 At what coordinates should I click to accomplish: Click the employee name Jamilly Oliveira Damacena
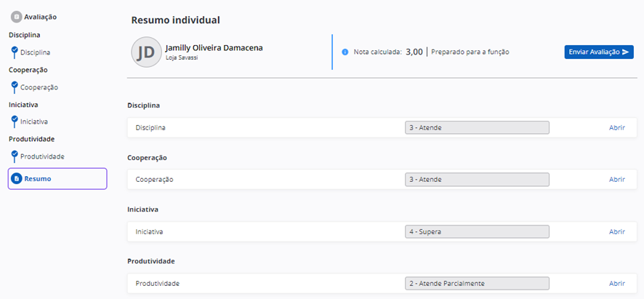pyautogui.click(x=214, y=47)
